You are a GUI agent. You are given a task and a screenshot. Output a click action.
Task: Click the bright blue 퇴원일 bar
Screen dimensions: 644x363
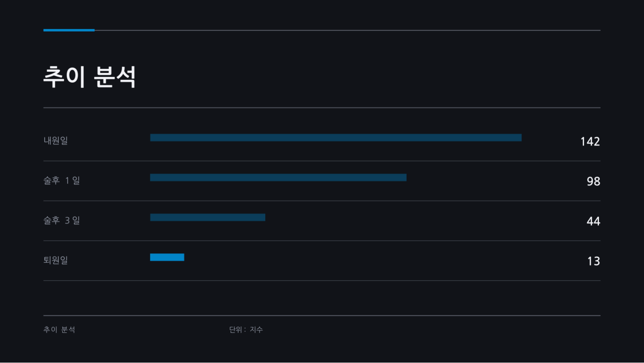[x=167, y=257]
